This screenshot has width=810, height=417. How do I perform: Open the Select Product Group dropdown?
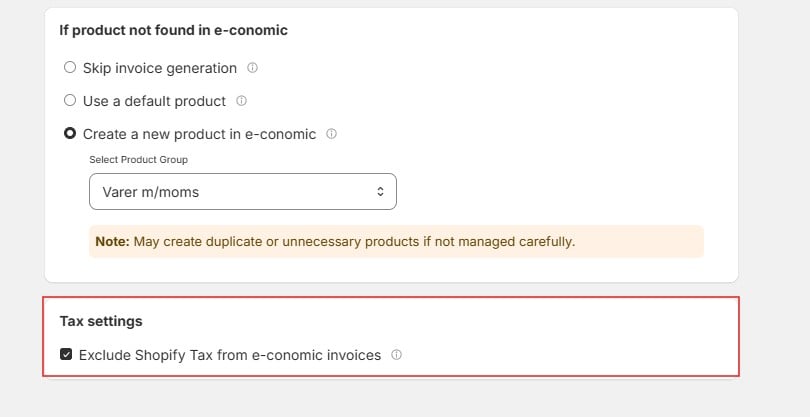[243, 192]
